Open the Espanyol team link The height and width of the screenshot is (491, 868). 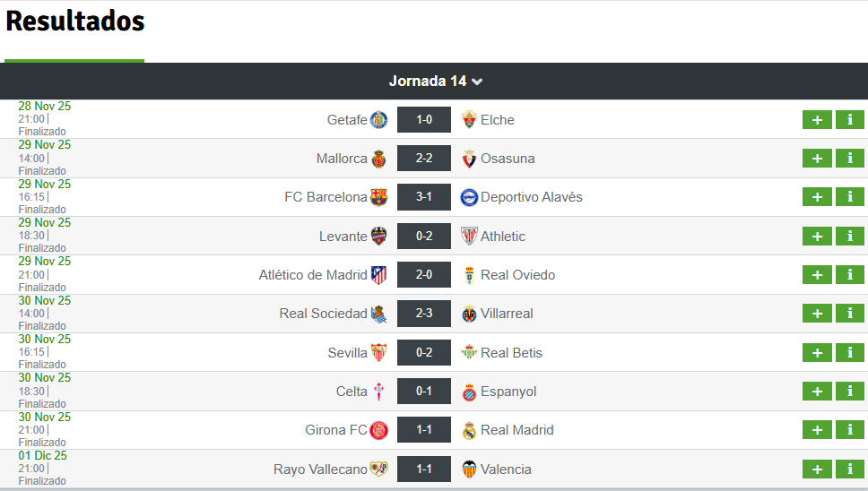click(508, 392)
